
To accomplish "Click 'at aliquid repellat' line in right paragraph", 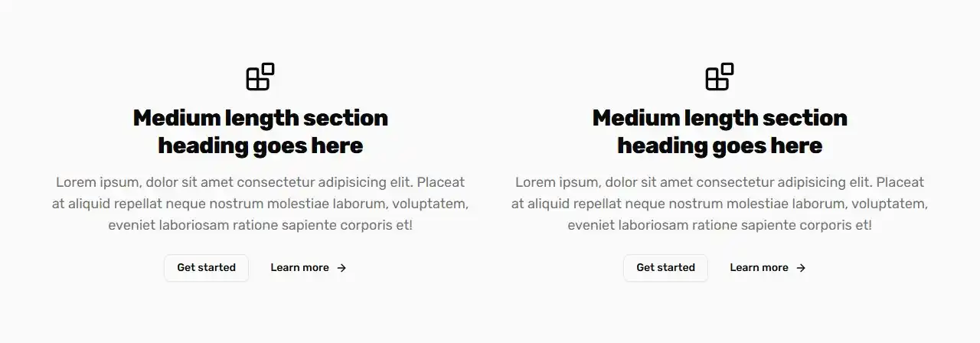I will 720,204.
